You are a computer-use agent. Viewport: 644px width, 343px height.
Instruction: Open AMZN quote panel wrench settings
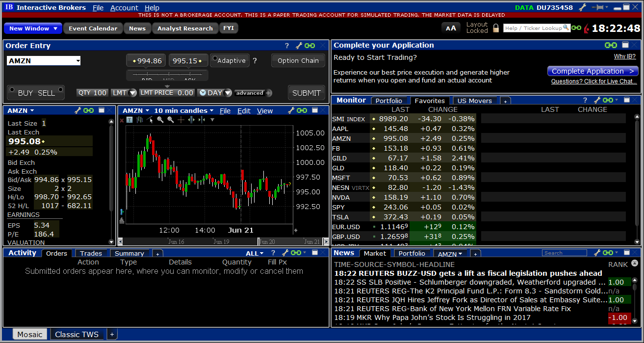point(77,110)
